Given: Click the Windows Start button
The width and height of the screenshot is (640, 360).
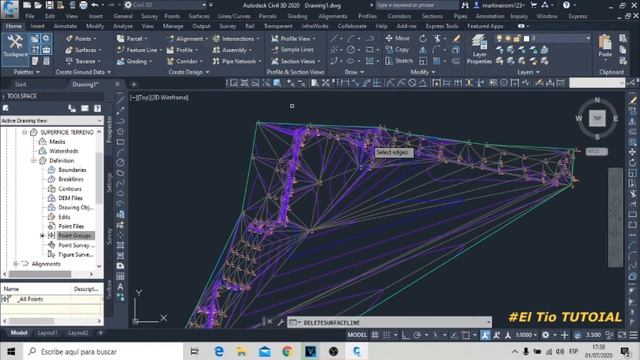Looking at the screenshot, I should (x=11, y=351).
